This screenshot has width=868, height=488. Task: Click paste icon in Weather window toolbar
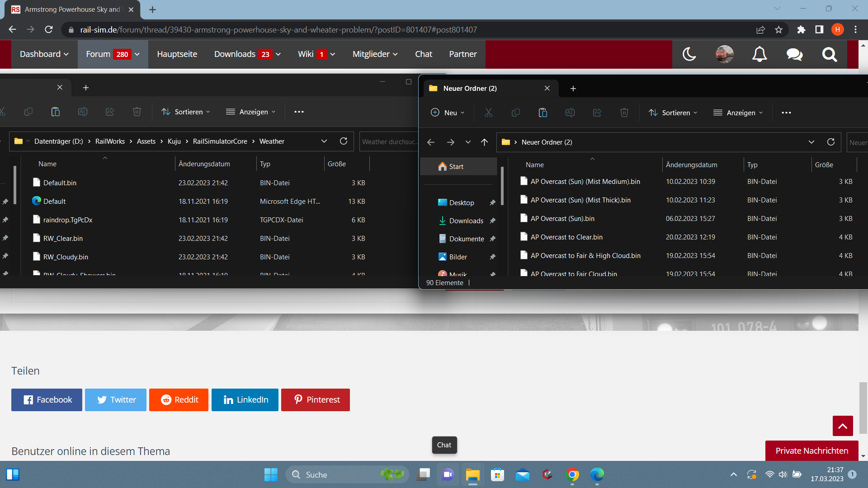tap(56, 112)
